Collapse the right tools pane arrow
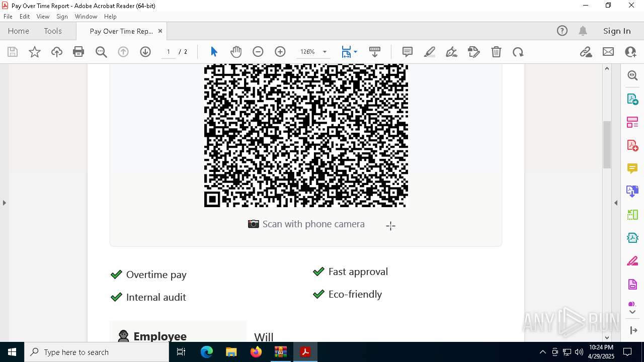The width and height of the screenshot is (644, 362). pos(616,203)
